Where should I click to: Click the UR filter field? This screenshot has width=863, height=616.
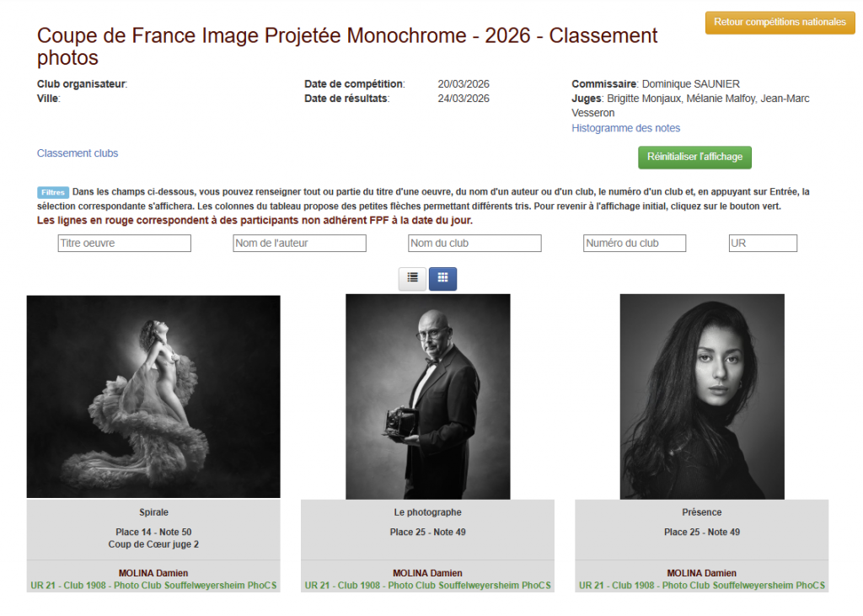[x=761, y=243]
